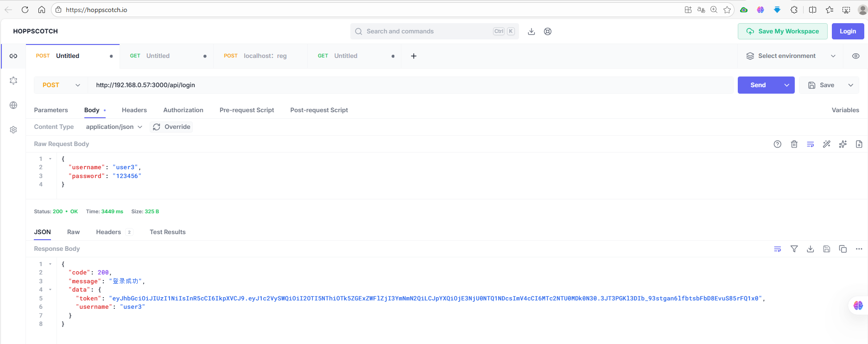Save the request
The image size is (868, 344).
(x=821, y=85)
